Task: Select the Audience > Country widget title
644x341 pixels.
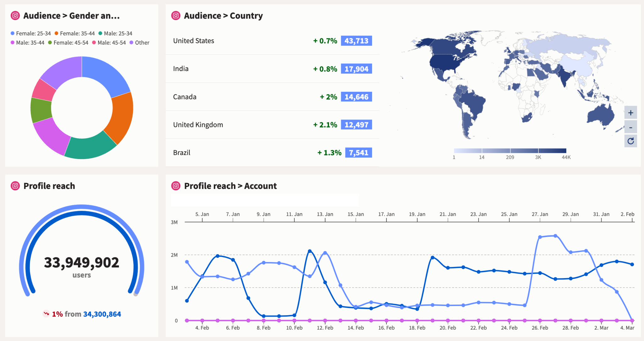Action: 224,15
